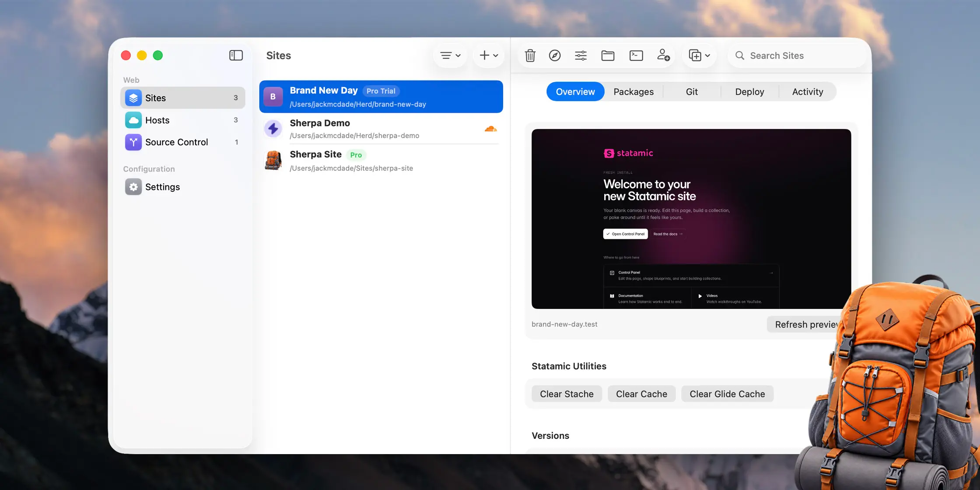Image resolution: width=980 pixels, height=490 pixels.
Task: Click the Pro Trial badge
Action: [x=381, y=91]
